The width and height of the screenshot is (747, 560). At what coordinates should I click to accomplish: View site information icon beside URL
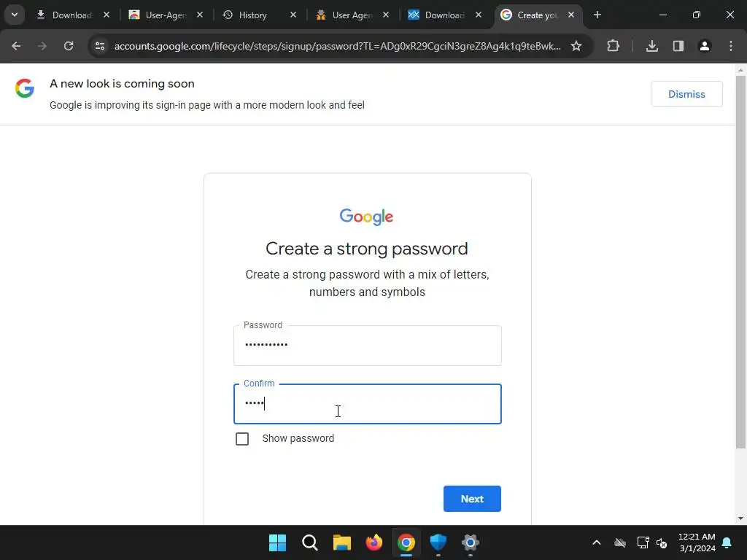[x=100, y=46]
